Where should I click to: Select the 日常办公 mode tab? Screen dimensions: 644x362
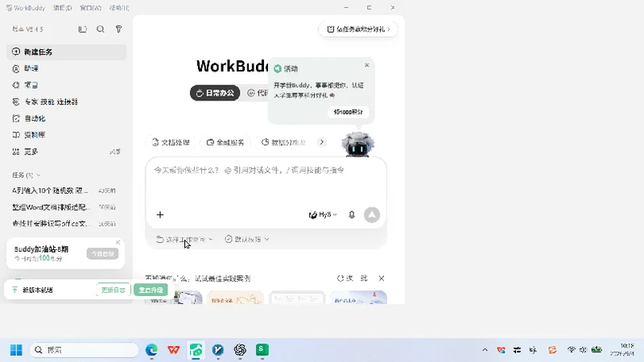coord(215,93)
